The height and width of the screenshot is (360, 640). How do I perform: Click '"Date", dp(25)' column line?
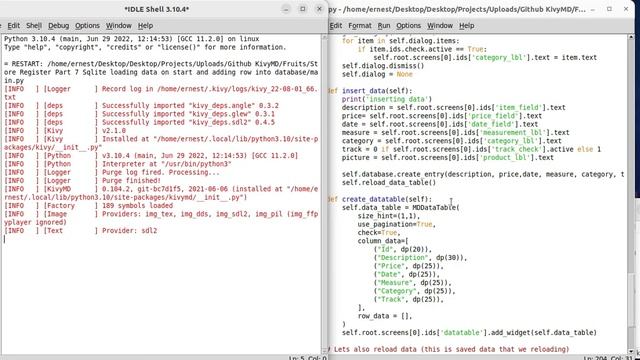(407, 274)
